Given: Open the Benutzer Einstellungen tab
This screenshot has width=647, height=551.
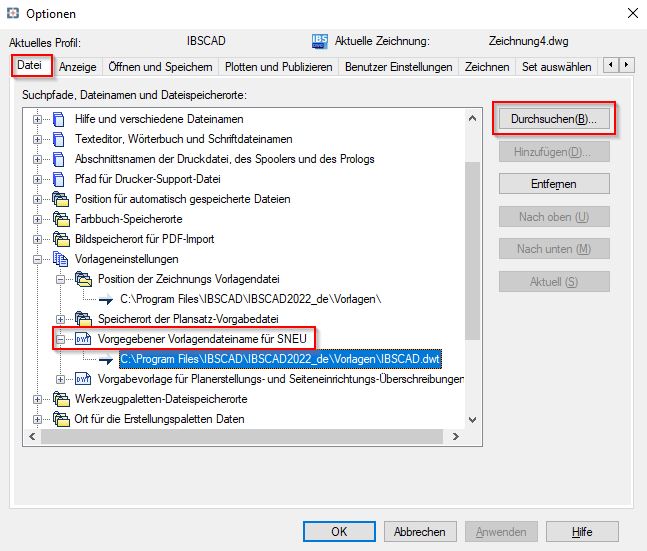Looking at the screenshot, I should point(399,66).
